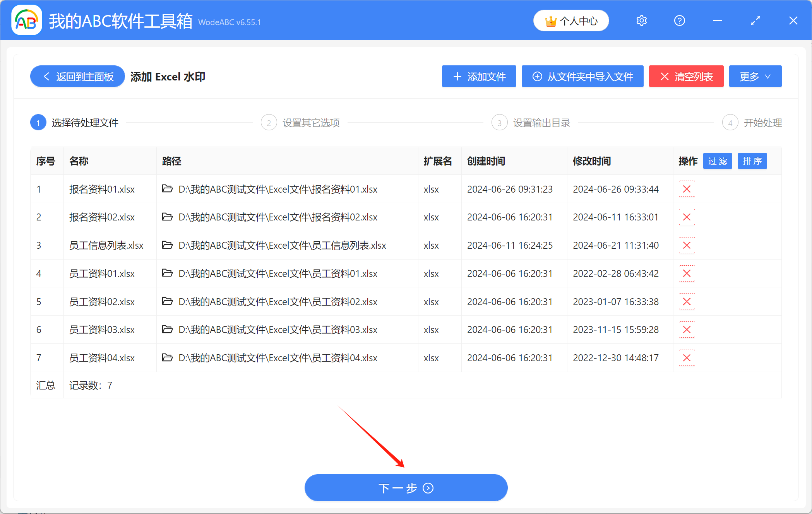This screenshot has width=812, height=514.
Task: Remove 报名资料01.xlsx using its red X icon
Action: [x=687, y=189]
